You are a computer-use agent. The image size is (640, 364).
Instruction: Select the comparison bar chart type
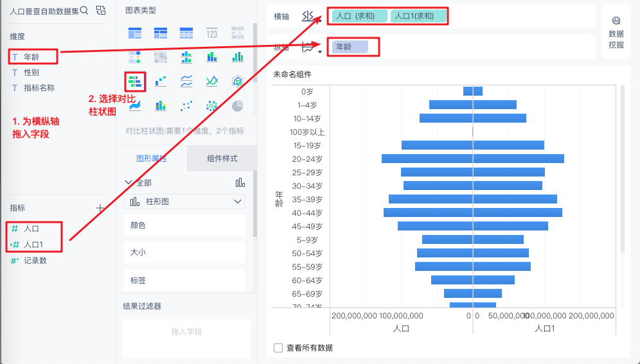click(x=135, y=82)
